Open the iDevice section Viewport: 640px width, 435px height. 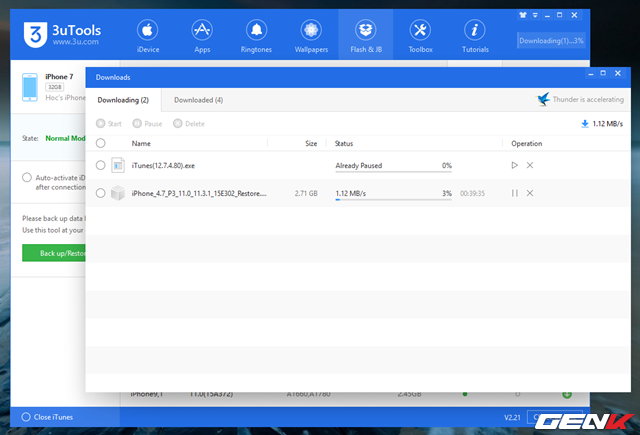coord(148,36)
